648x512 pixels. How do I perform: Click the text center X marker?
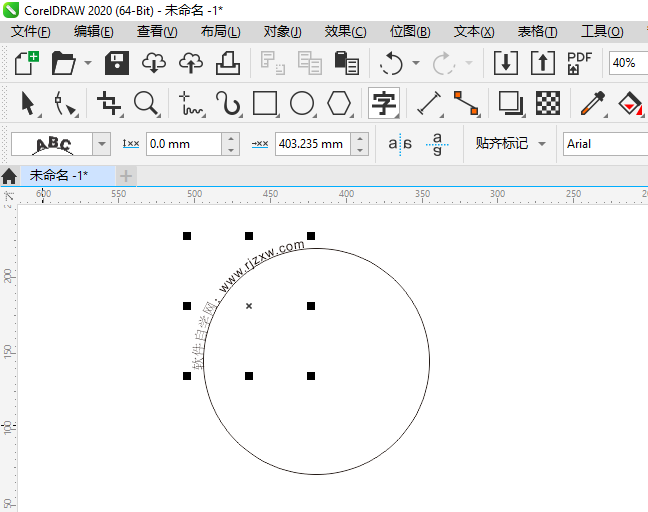click(x=249, y=306)
